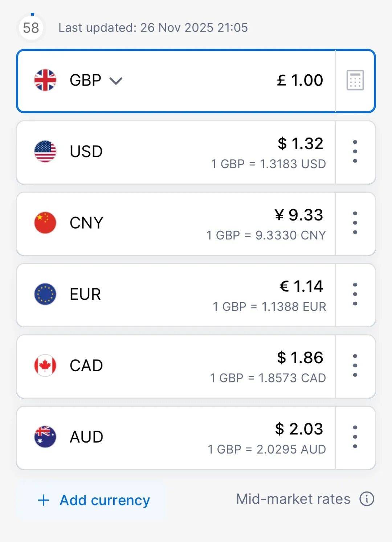The width and height of the screenshot is (392, 542).
Task: Click the 58-second refresh countdown timer
Action: (x=31, y=28)
